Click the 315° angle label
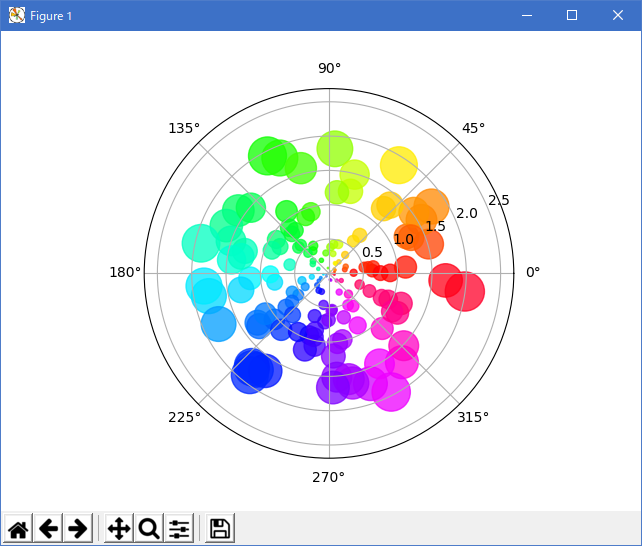Viewport: 642px width, 546px height. click(x=473, y=417)
